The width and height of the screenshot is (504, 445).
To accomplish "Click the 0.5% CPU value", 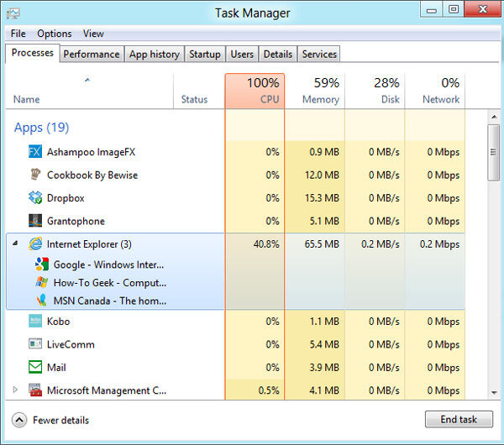I will tap(269, 390).
